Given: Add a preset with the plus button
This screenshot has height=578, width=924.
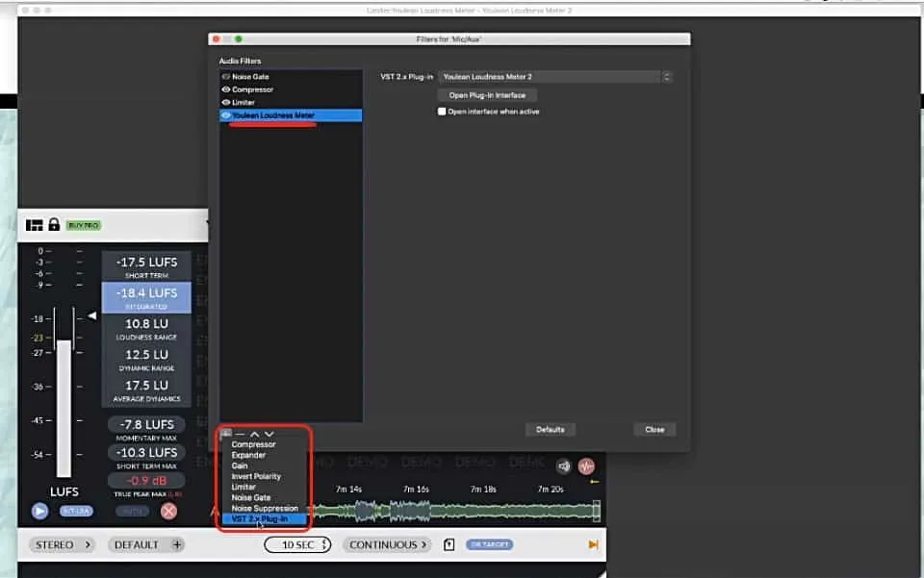Looking at the screenshot, I should tap(177, 544).
